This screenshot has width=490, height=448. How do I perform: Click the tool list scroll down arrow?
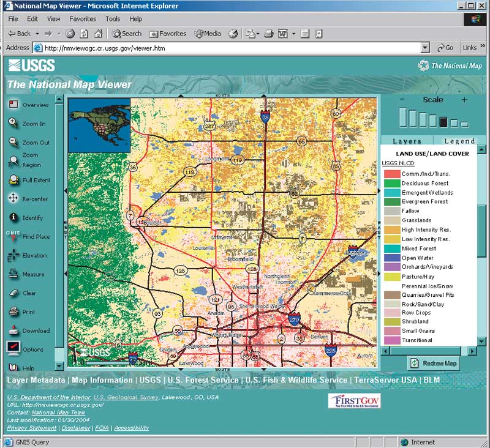pyautogui.click(x=59, y=365)
